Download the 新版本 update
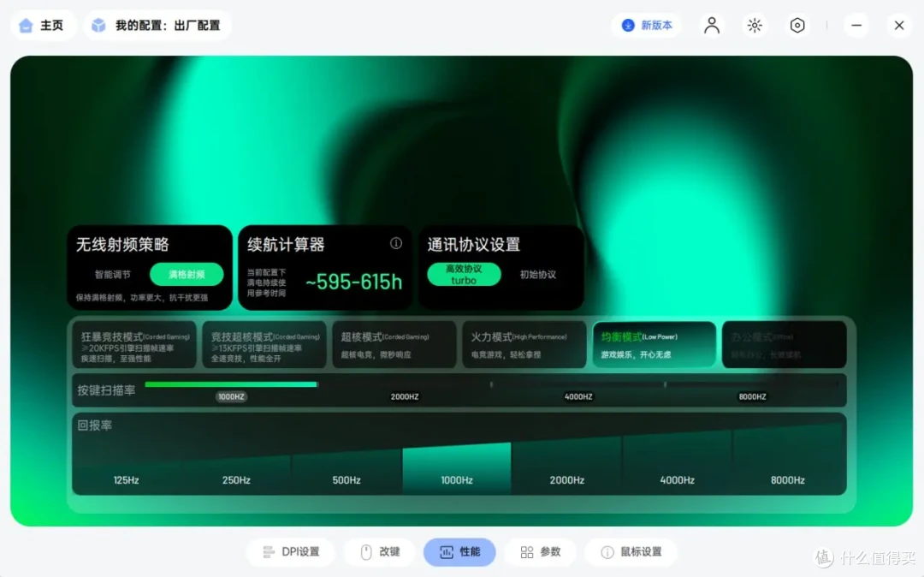Viewport: 924px width, 577px height. click(647, 26)
